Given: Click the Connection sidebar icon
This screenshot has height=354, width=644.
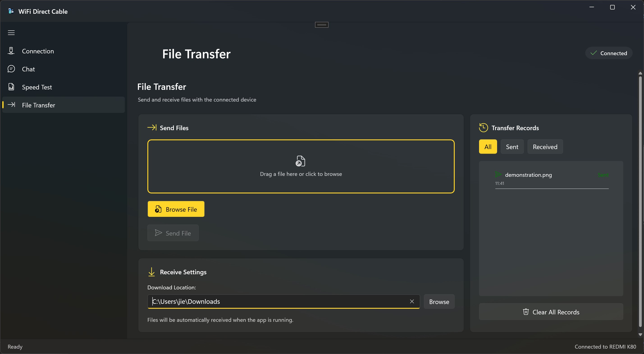Looking at the screenshot, I should [x=11, y=51].
